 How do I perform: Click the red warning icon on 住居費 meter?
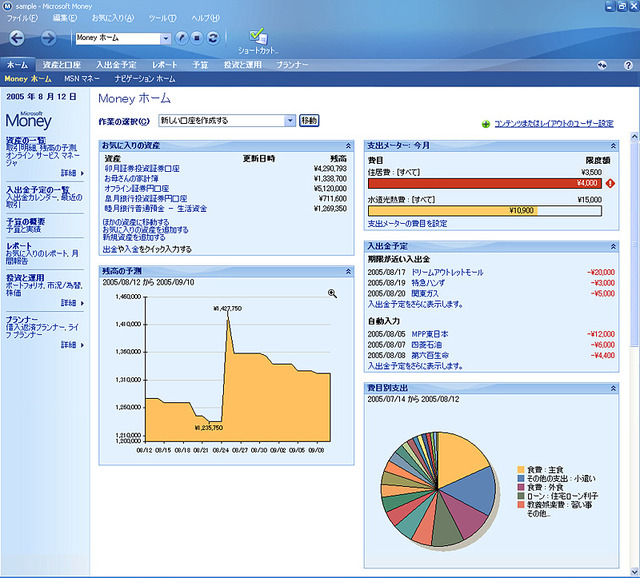(x=610, y=184)
